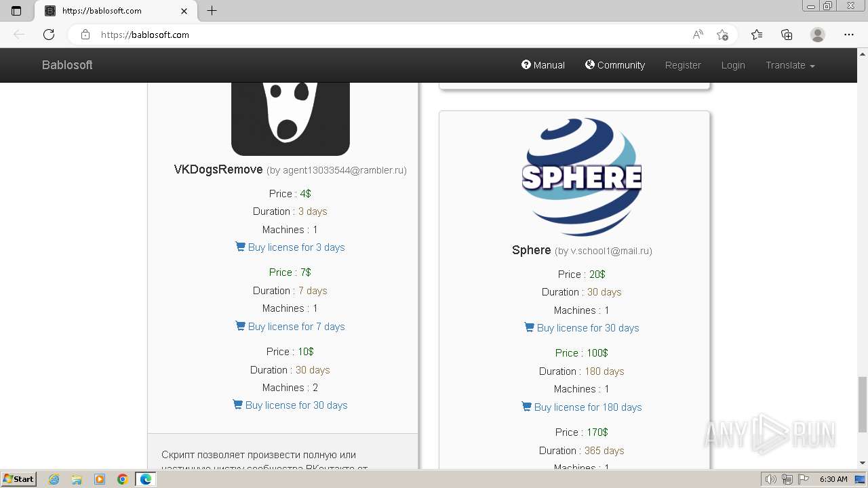Viewport: 868px width, 488px height.
Task: Select the Sphere 'Price : 100$' text
Action: pyautogui.click(x=582, y=353)
